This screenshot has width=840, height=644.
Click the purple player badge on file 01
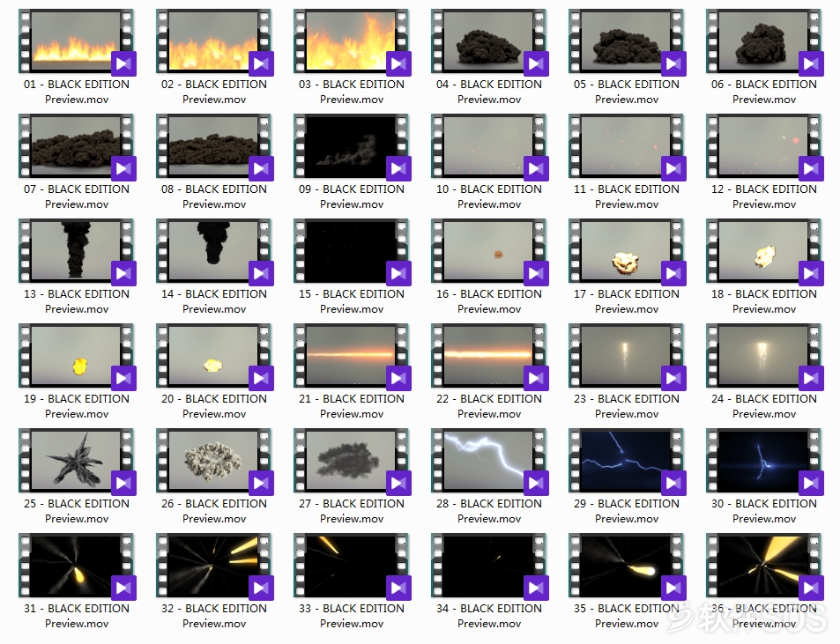[123, 63]
